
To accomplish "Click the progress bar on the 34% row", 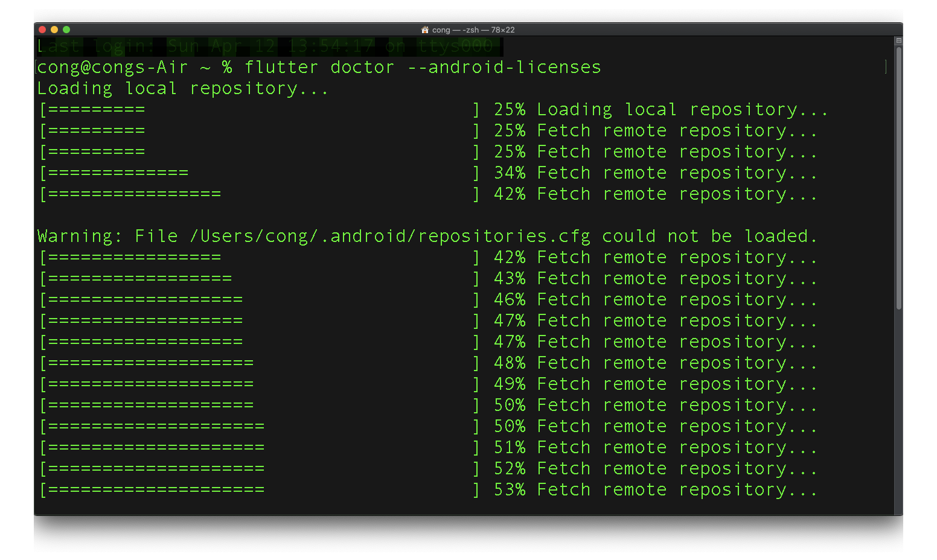I will pos(260,173).
